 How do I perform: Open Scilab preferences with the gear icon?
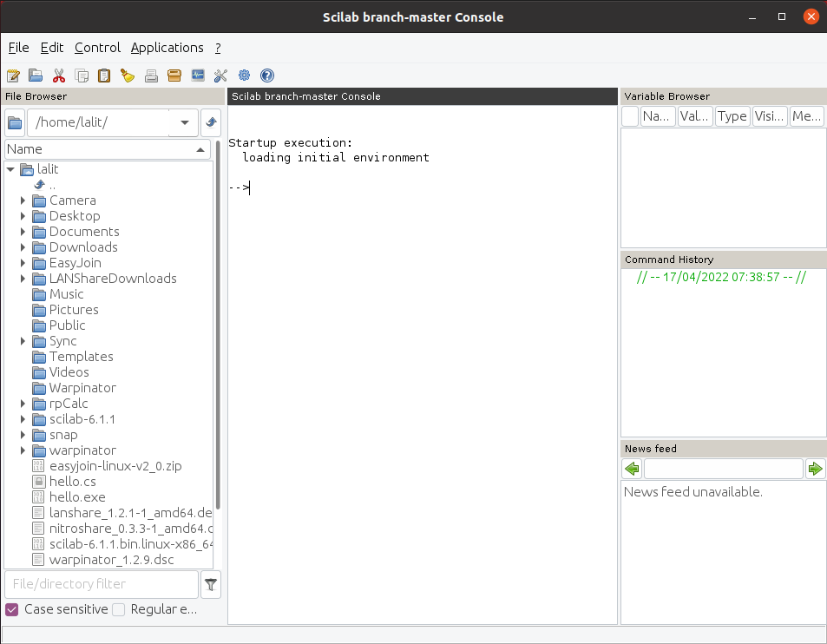(x=244, y=76)
